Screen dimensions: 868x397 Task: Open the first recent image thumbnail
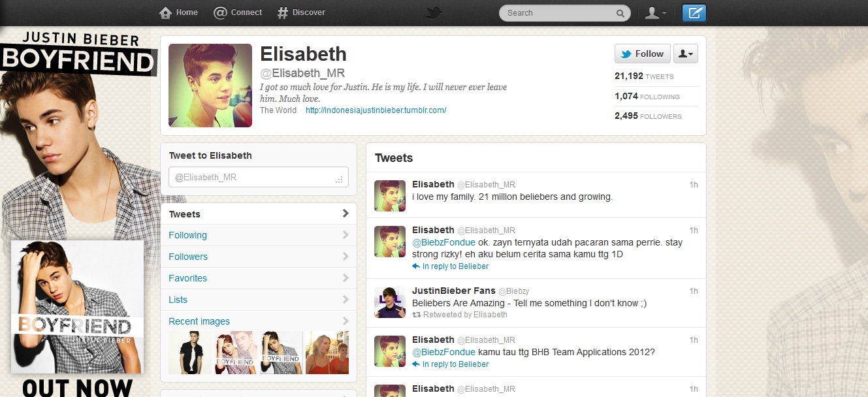[x=190, y=353]
